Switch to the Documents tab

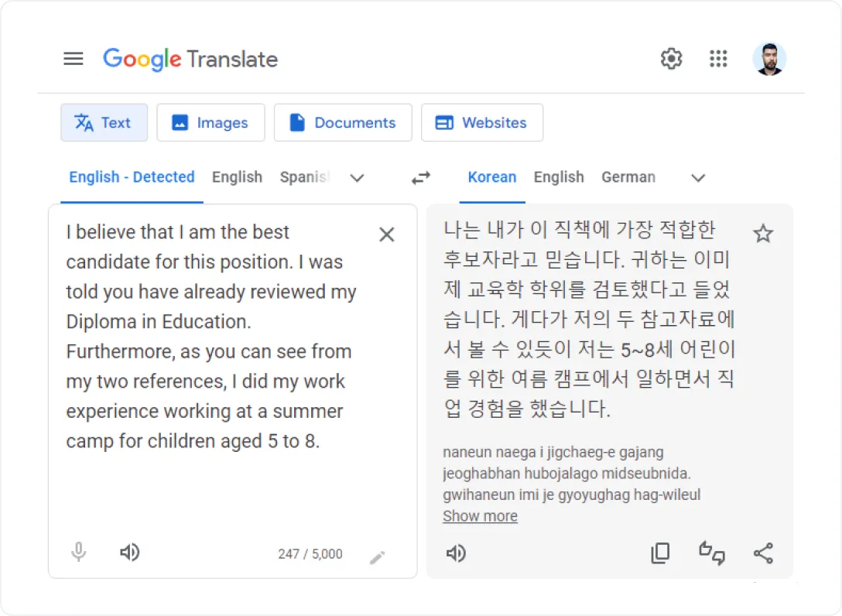click(343, 122)
